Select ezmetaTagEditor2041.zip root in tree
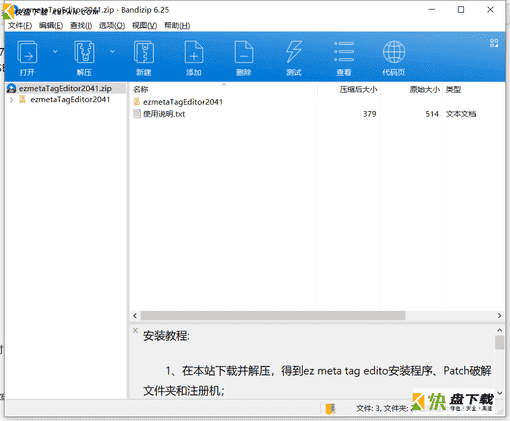 point(65,88)
